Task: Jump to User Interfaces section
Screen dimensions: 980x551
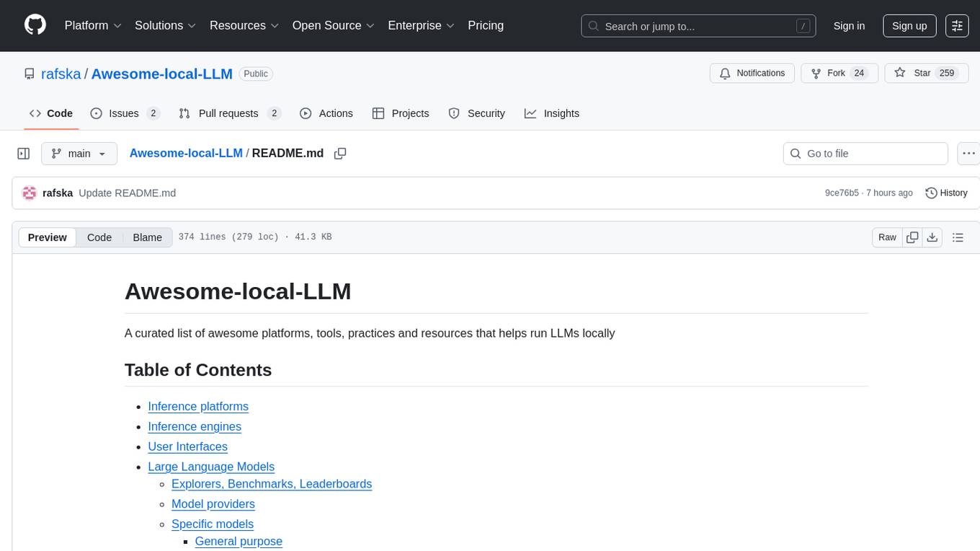Action: pyautogui.click(x=187, y=446)
